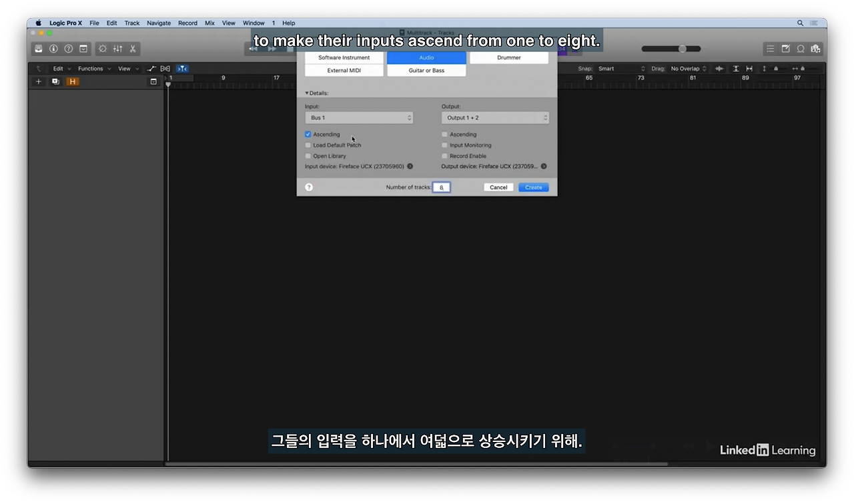Open input device settings arrow
Screen dimensions: 854x504
pyautogui.click(x=410, y=167)
